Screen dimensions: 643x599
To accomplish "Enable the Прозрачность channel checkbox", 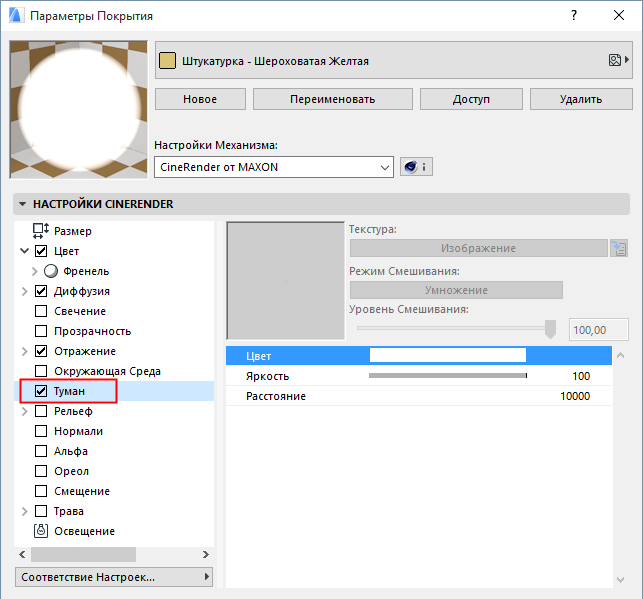I will pyautogui.click(x=41, y=331).
